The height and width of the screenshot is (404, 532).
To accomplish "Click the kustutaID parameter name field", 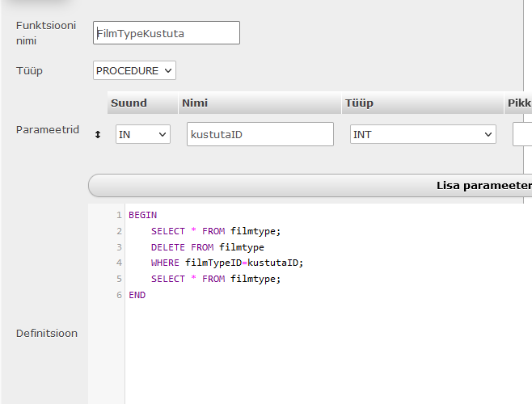I will (260, 134).
